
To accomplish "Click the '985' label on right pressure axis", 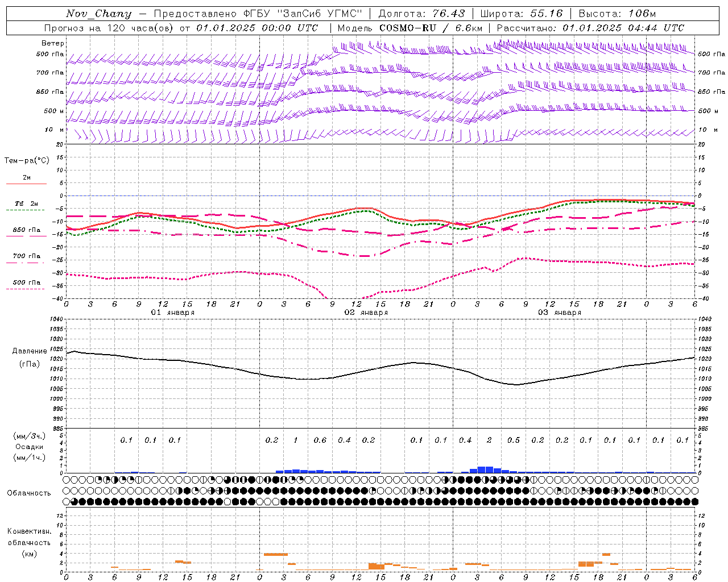I will (x=704, y=429).
